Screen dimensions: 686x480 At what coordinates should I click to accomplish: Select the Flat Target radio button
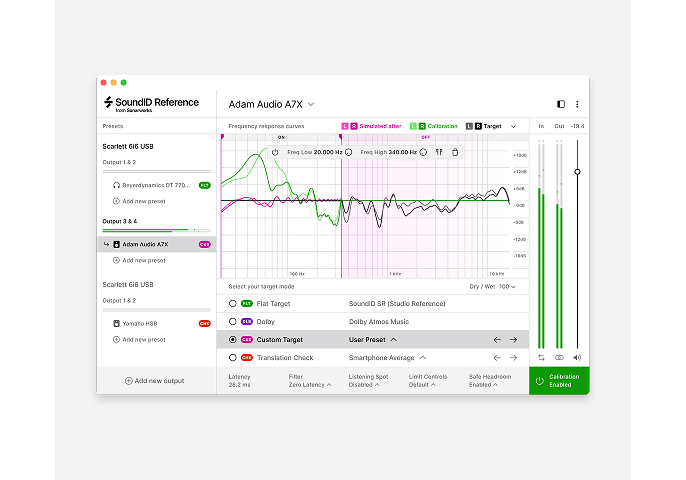(233, 303)
